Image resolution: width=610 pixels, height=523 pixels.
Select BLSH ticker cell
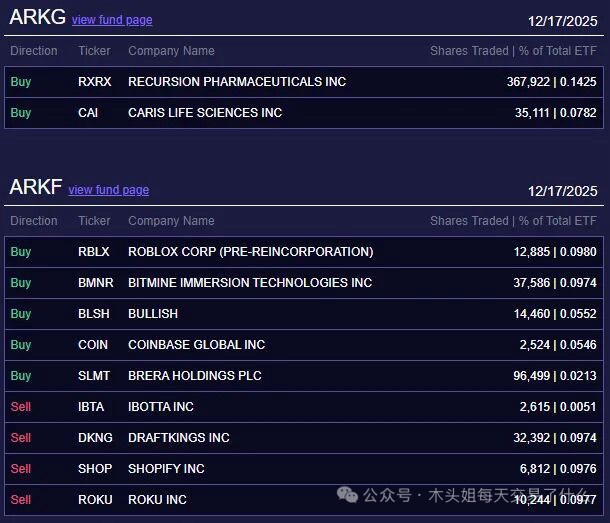click(94, 314)
